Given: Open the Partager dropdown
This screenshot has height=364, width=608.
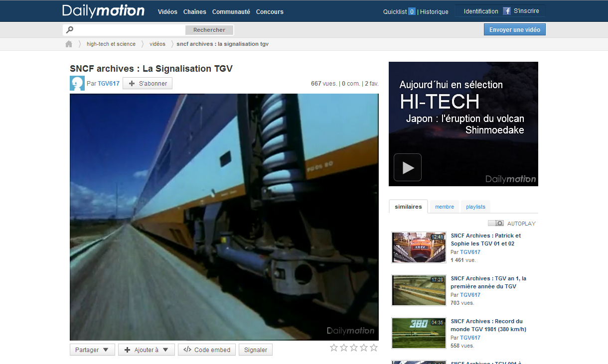Looking at the screenshot, I should click(x=92, y=350).
